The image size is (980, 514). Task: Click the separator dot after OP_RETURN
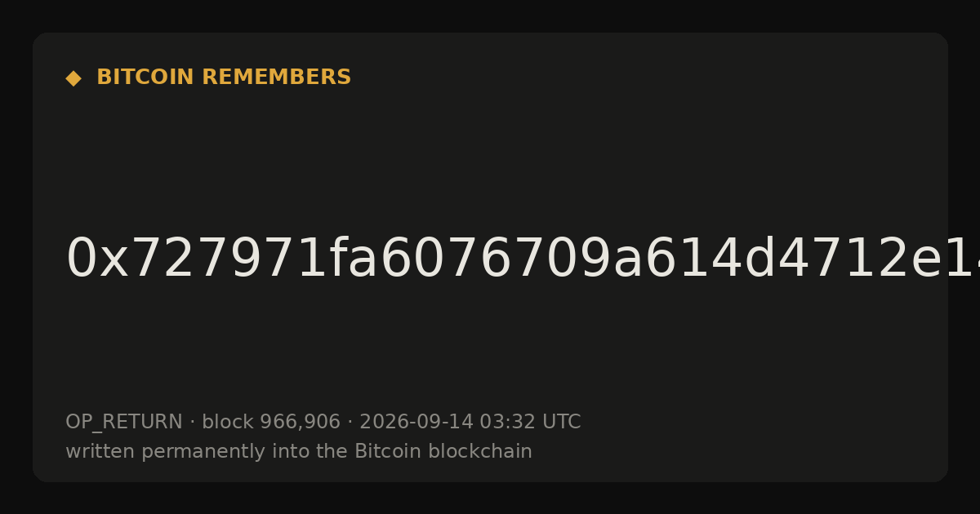point(192,423)
